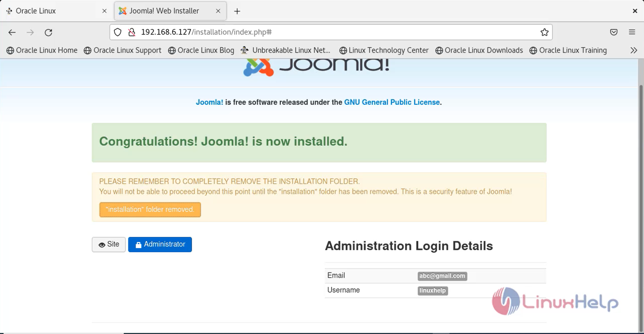The height and width of the screenshot is (334, 644).
Task: Switch to the Oracle Linux tab
Action: click(56, 11)
